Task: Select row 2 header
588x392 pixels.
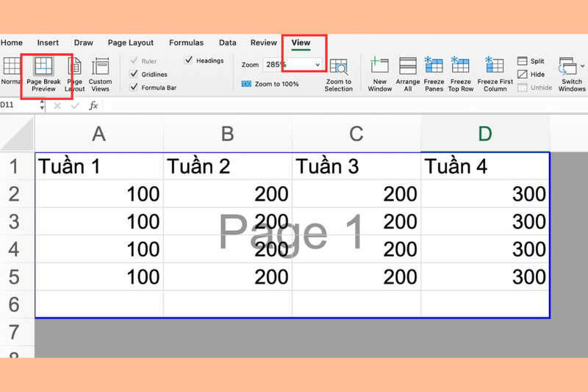Action: tap(17, 194)
